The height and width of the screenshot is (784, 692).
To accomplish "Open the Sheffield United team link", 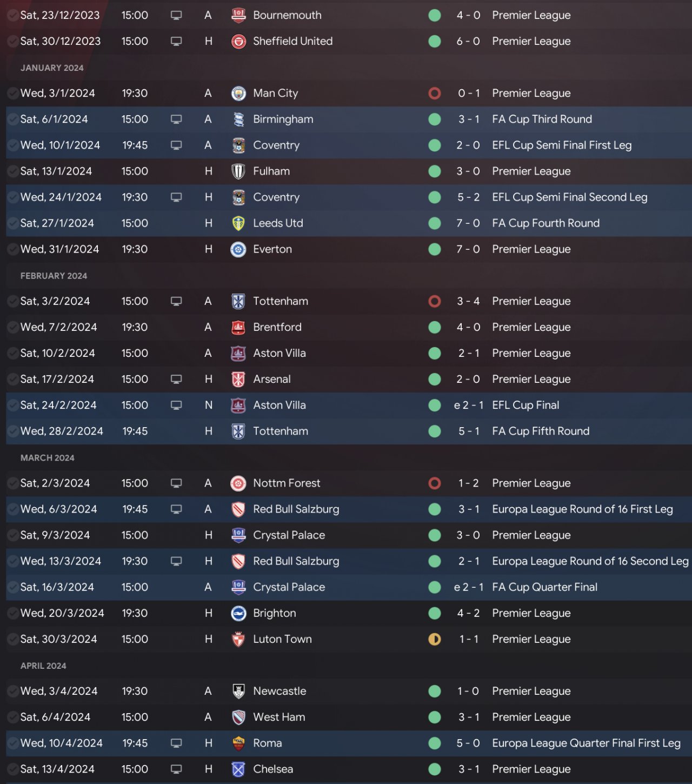I will pos(292,41).
